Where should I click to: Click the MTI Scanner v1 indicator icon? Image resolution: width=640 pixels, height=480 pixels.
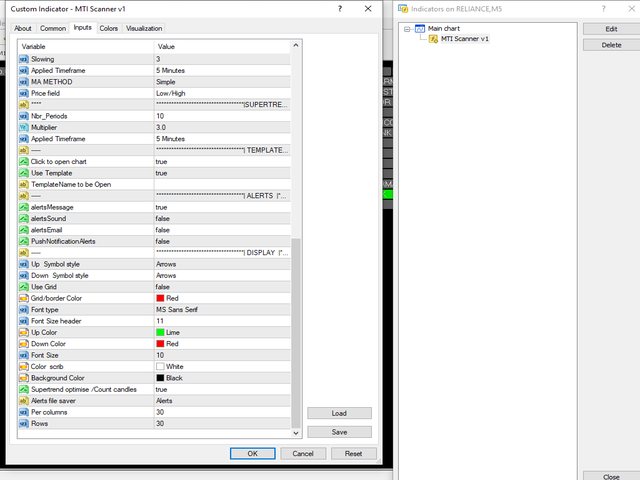433,39
